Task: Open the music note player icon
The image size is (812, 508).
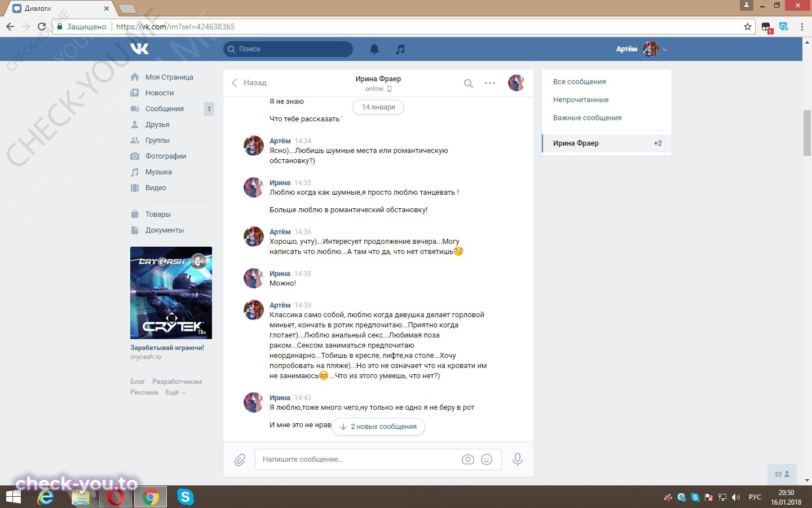Action: [x=400, y=49]
